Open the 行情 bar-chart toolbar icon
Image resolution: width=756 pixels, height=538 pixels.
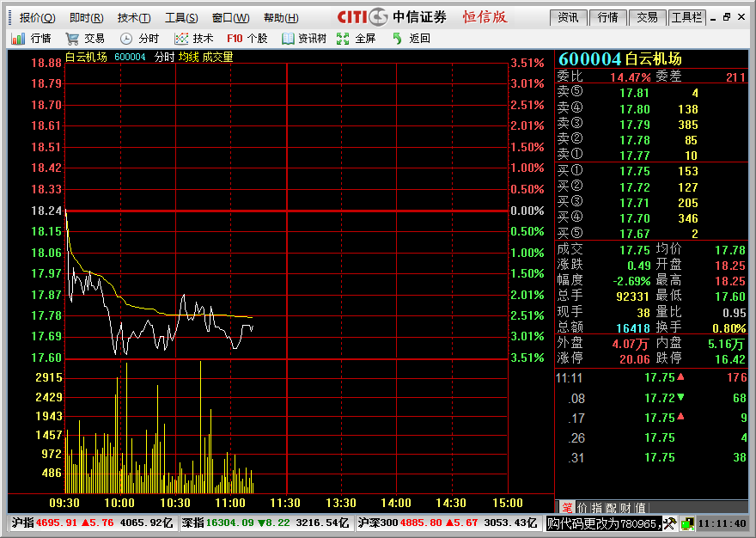point(18,39)
